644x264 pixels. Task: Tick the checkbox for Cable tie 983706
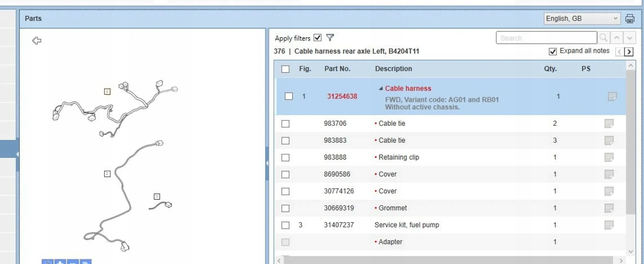point(285,124)
